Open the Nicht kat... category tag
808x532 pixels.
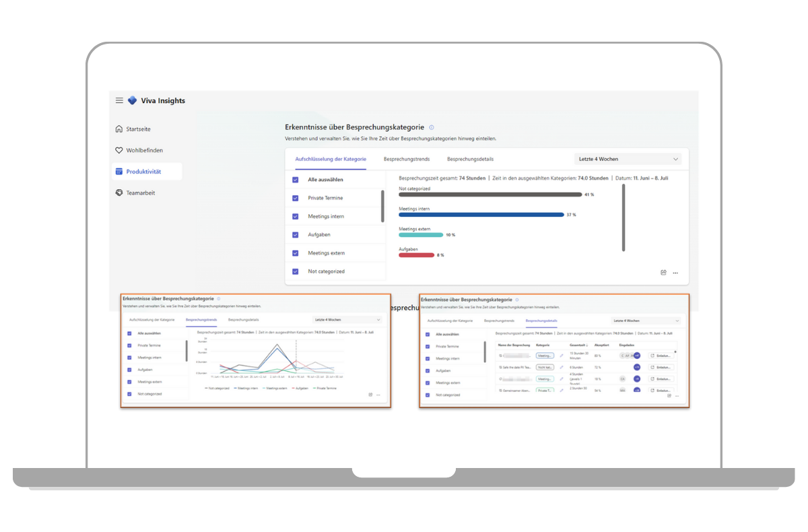(x=545, y=367)
